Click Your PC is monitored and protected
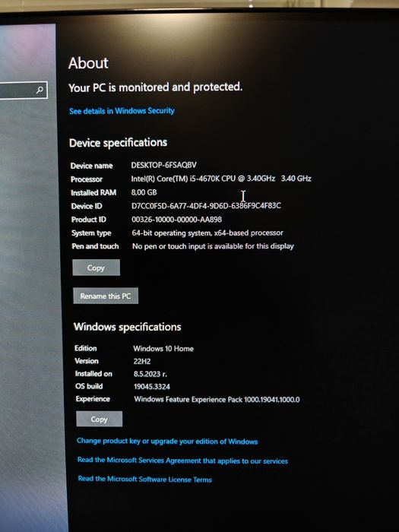Image resolution: width=399 pixels, height=532 pixels. [x=155, y=87]
